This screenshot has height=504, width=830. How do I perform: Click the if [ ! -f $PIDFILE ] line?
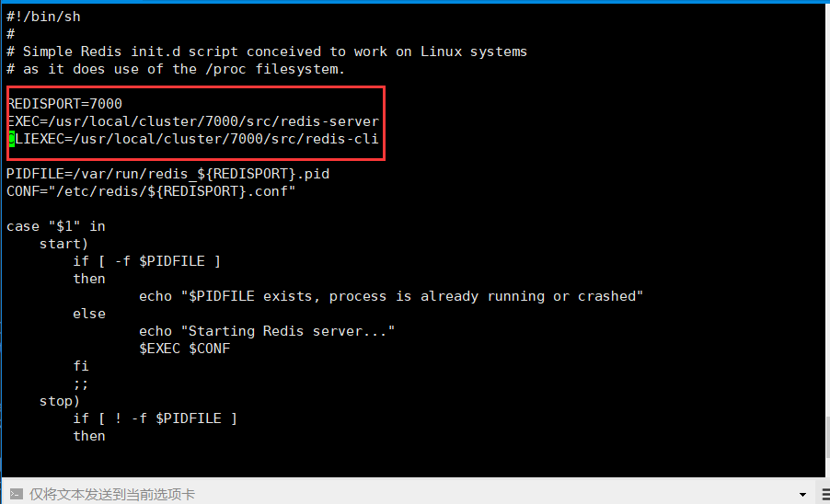pos(156,418)
